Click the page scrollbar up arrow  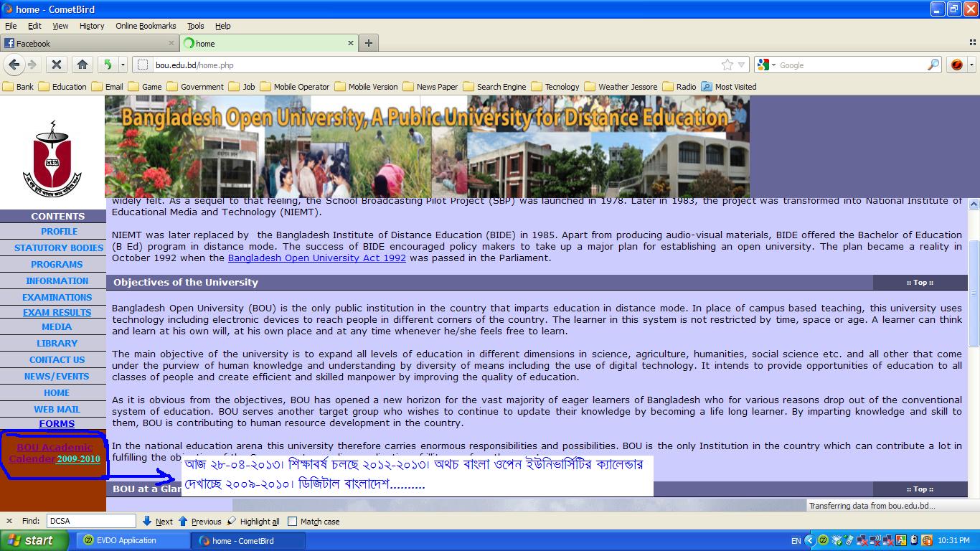click(974, 204)
